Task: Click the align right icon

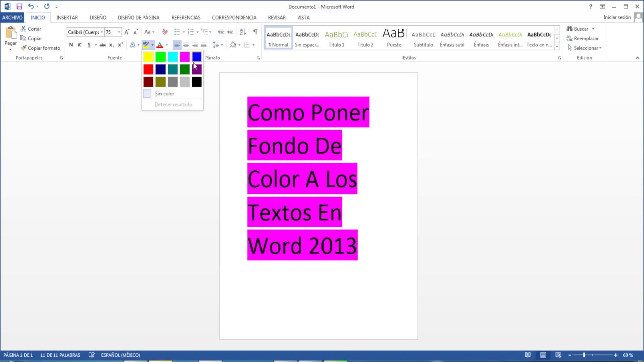Action: 195,45
